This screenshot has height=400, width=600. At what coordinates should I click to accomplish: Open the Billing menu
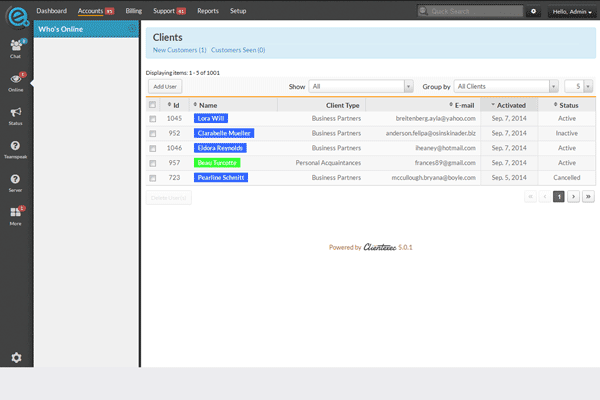(134, 10)
